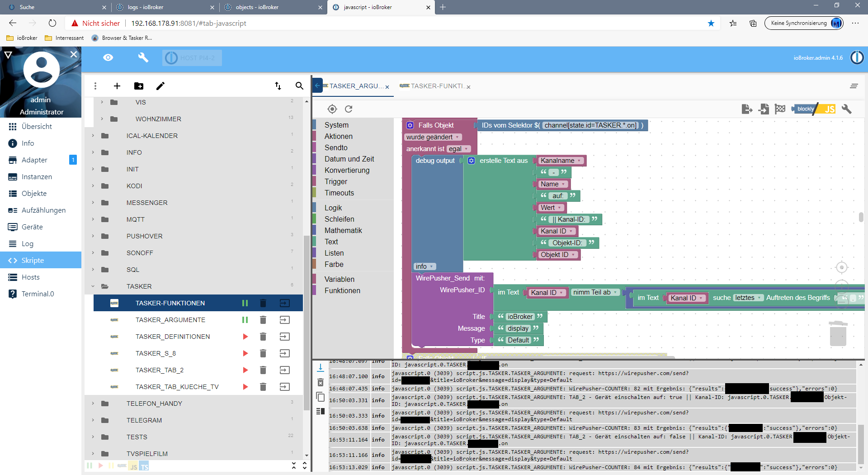
Task: Toggle JS script type filter
Action: point(133,466)
